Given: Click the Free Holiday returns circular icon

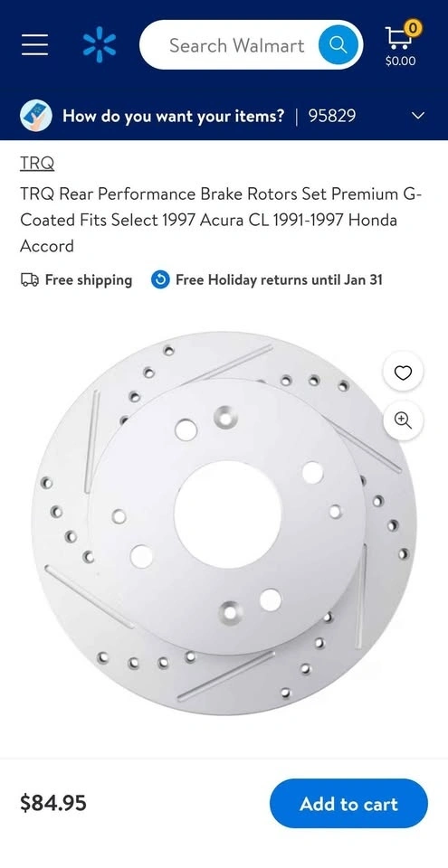Looking at the screenshot, I should coord(160,280).
